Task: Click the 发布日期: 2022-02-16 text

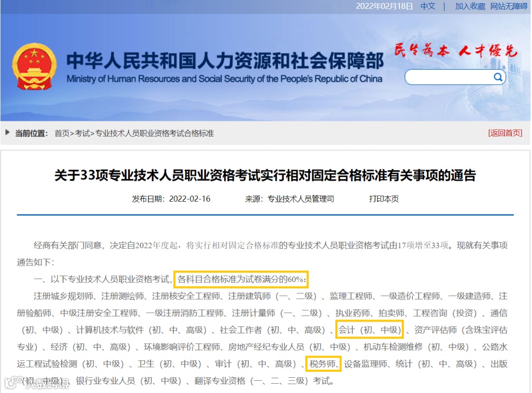Action: pos(171,199)
